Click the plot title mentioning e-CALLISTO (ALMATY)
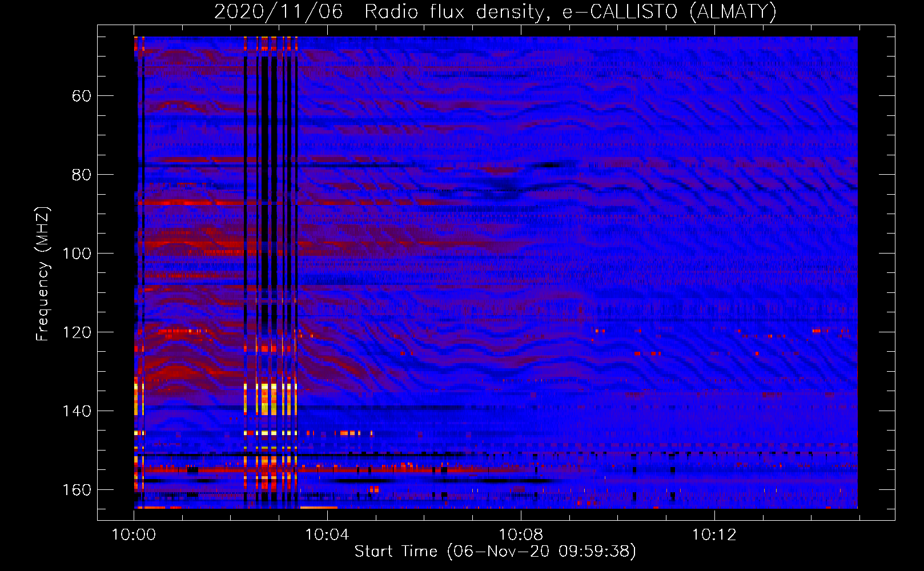 [x=495, y=12]
